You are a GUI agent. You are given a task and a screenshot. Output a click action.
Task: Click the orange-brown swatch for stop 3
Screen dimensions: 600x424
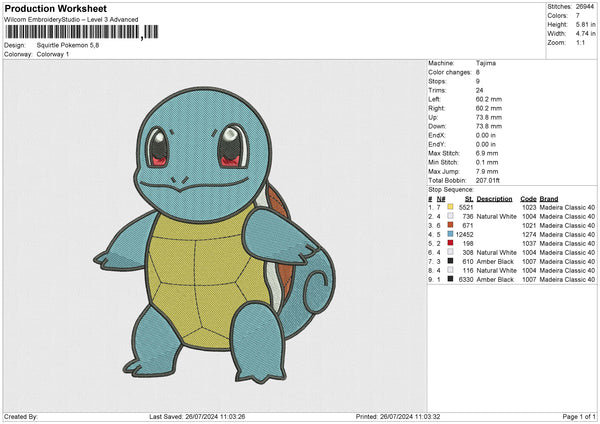[x=451, y=225]
